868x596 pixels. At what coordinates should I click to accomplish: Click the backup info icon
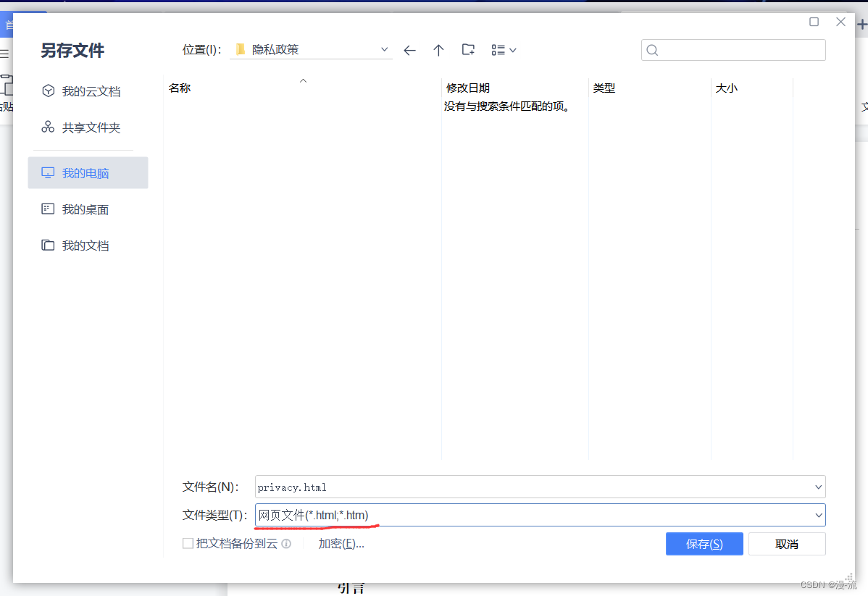(x=286, y=543)
